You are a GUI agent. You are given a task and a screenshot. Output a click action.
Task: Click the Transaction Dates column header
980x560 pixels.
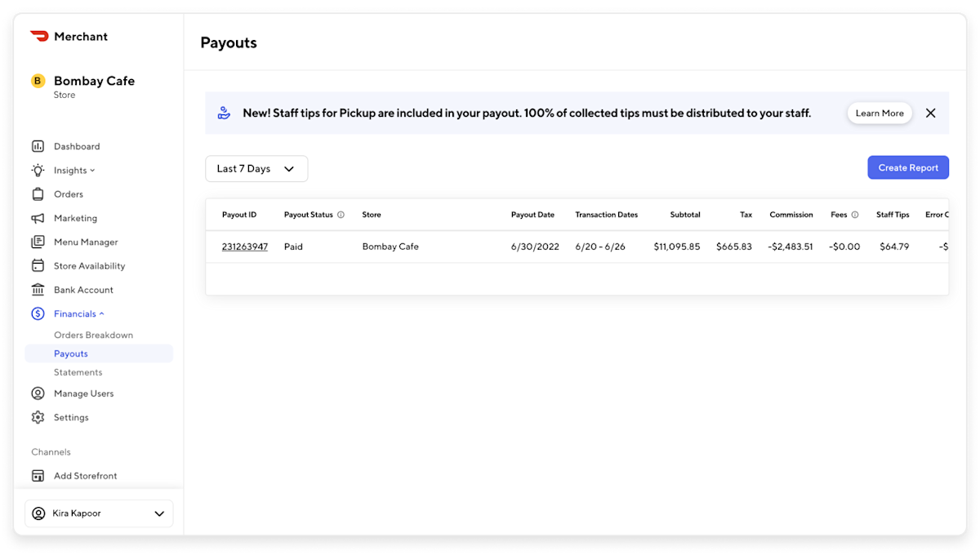tap(607, 215)
